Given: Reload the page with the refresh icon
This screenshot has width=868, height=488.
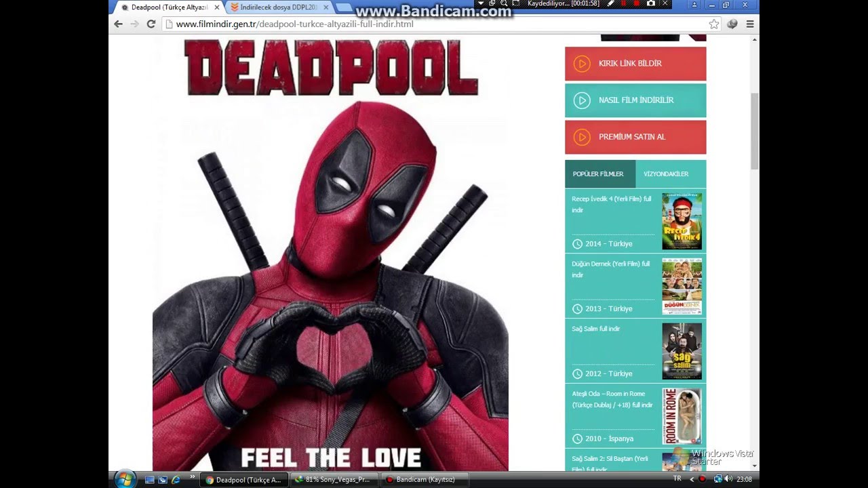Looking at the screenshot, I should pyautogui.click(x=151, y=24).
